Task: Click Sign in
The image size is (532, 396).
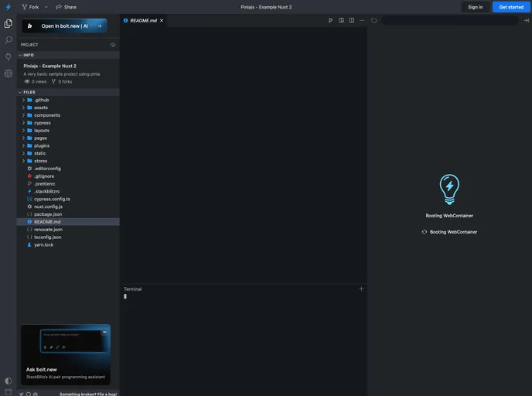Action: click(475, 7)
